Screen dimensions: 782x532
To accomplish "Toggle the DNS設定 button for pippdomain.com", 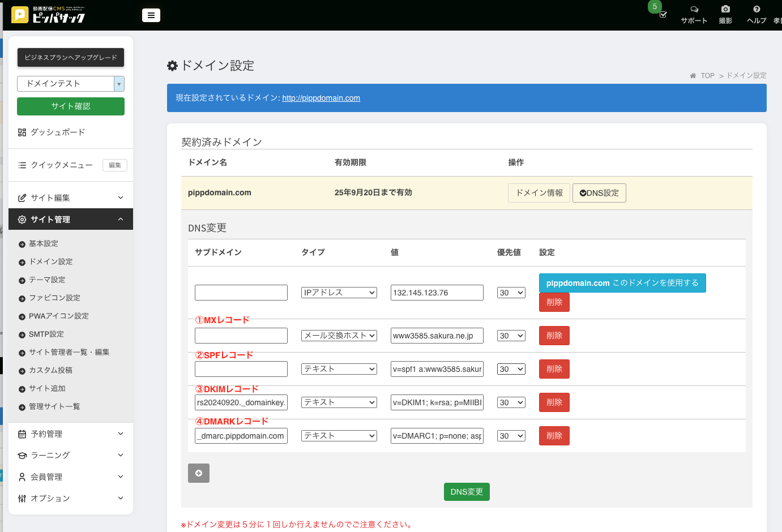I will coord(599,193).
